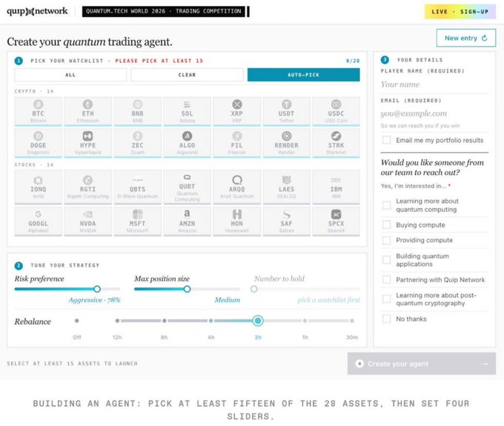The height and width of the screenshot is (426, 504).
Task: Open the quip network logo link
Action: [37, 11]
